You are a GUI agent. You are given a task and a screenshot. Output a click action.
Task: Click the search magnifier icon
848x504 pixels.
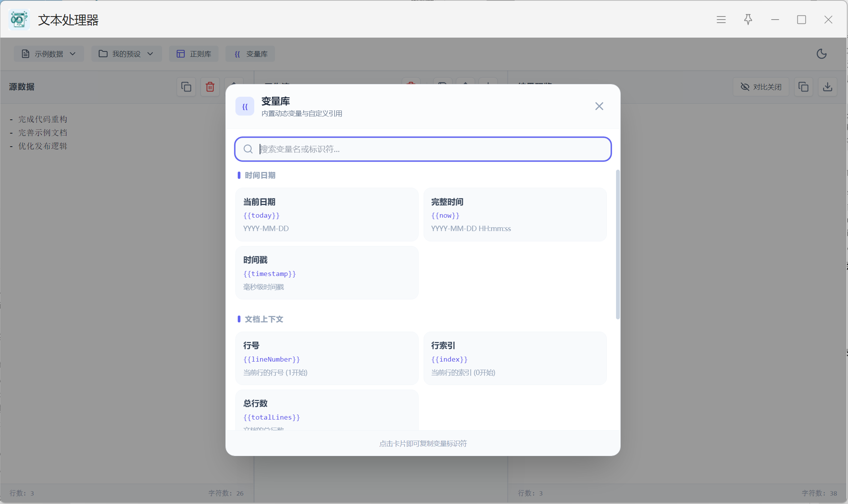(248, 149)
